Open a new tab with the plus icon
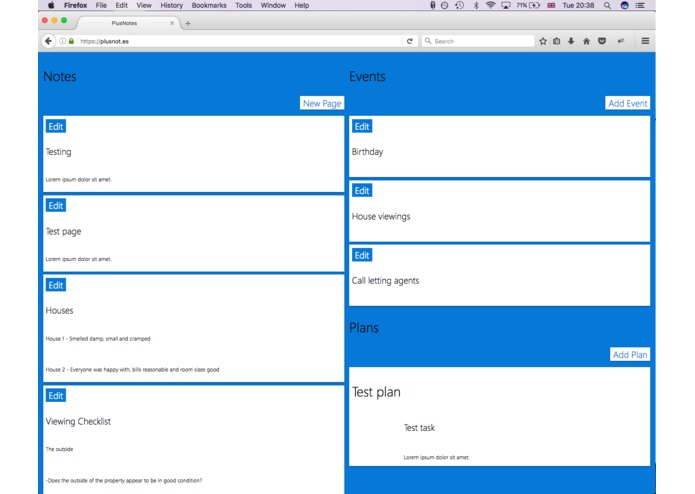The image size is (695, 494). point(188,23)
